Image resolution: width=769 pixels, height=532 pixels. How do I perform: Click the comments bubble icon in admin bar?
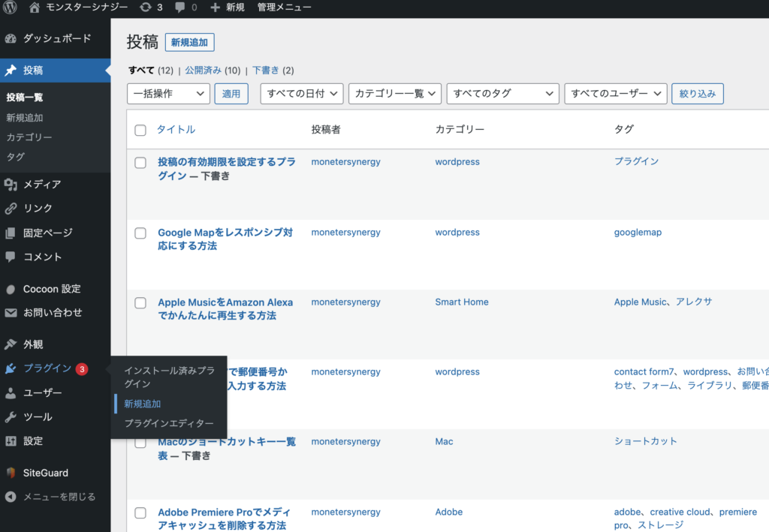(x=180, y=8)
